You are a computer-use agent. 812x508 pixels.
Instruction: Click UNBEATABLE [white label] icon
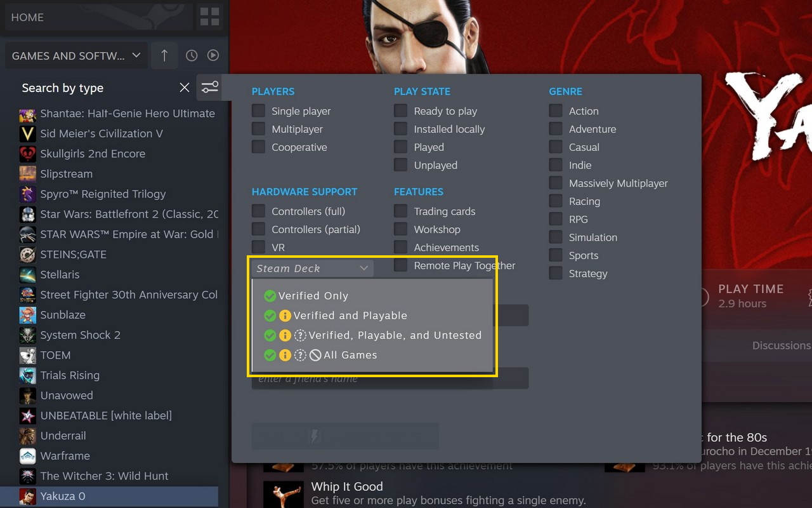[27, 416]
